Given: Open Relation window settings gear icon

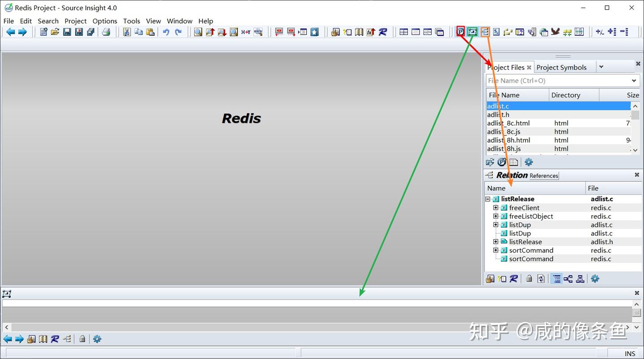Looking at the screenshot, I should (x=595, y=278).
